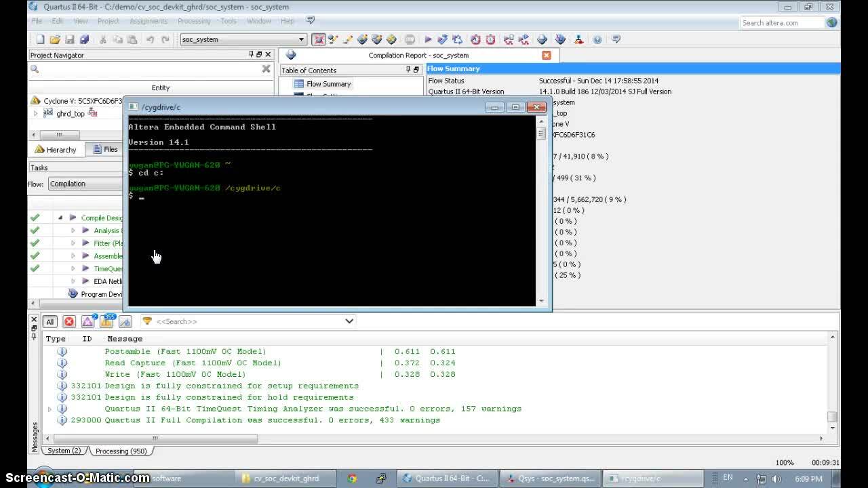Image resolution: width=868 pixels, height=488 pixels.
Task: Click the terminal window vertical scrollbar
Action: (541, 210)
